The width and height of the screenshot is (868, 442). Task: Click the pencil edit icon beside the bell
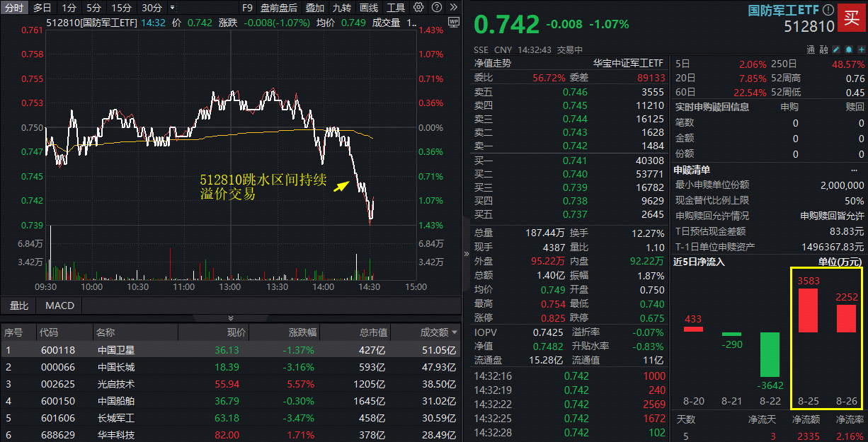click(837, 49)
